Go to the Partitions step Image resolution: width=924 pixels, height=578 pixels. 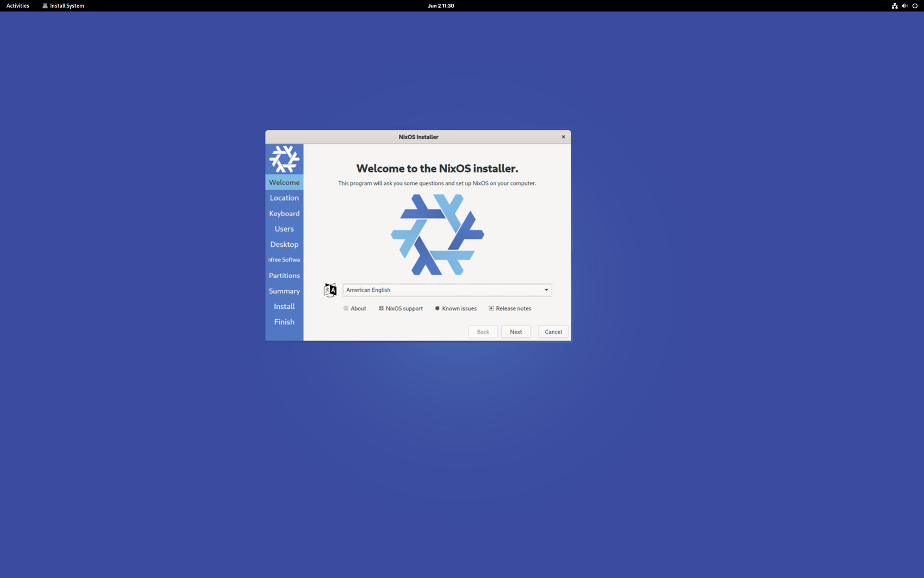284,276
